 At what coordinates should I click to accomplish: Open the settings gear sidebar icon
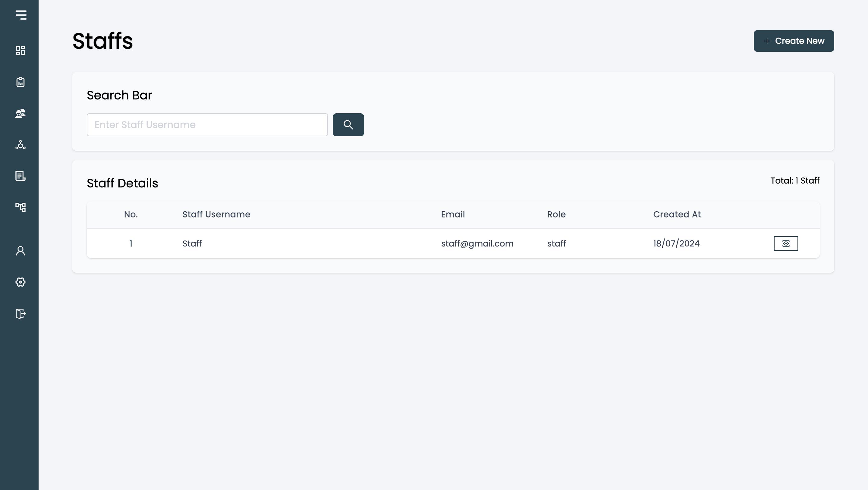(20, 282)
